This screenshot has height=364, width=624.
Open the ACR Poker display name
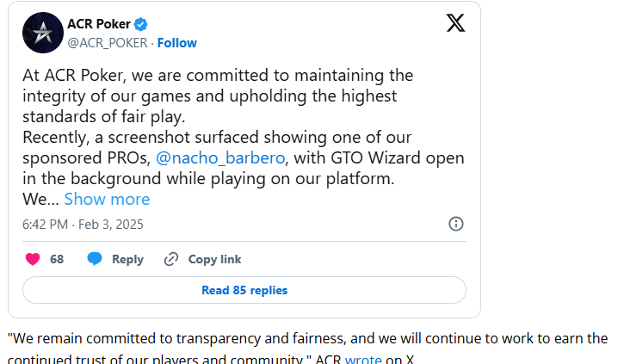(x=99, y=24)
